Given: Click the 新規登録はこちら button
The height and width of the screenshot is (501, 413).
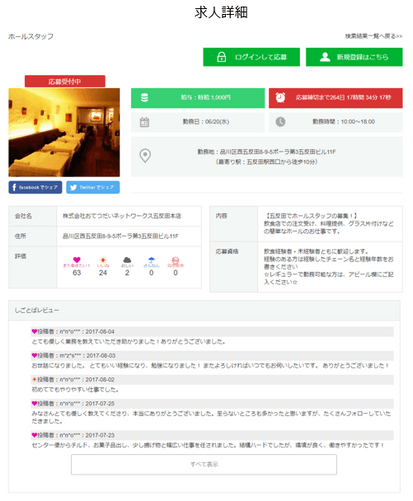Looking at the screenshot, I should click(354, 57).
